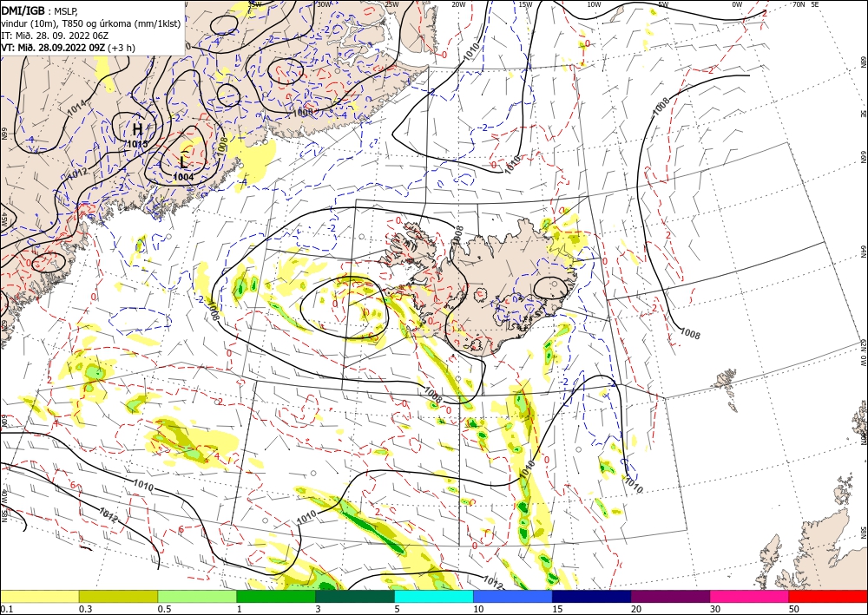868x615 pixels.
Task: Click the '1014' isobar label over Greenland
Action: click(76, 108)
